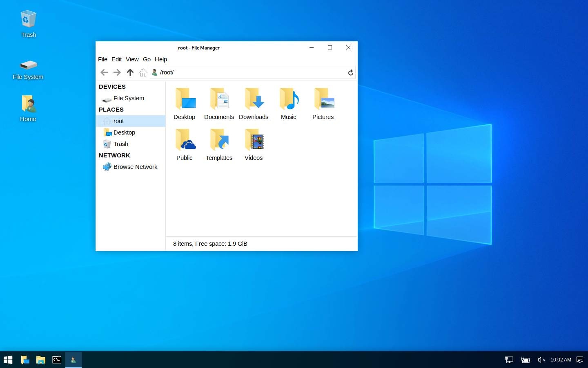Select File System in Devices sidebar
The width and height of the screenshot is (588, 368).
pyautogui.click(x=129, y=98)
